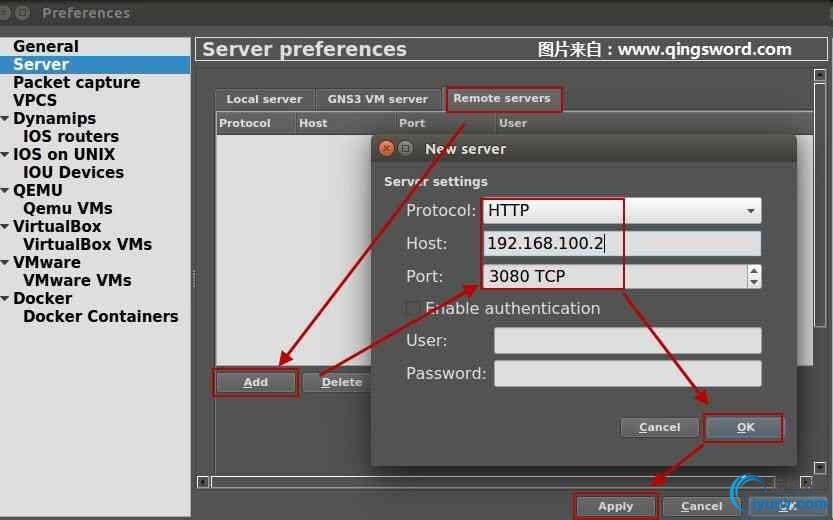This screenshot has height=520, width=833.
Task: Select VirtualBox VMs item
Action: click(x=87, y=244)
